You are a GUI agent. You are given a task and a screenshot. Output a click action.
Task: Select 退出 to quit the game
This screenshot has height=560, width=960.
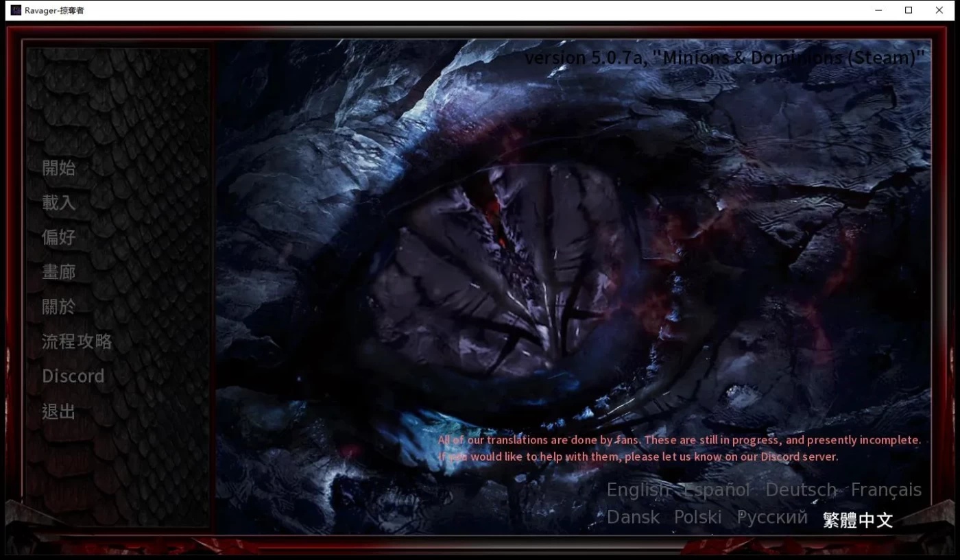[x=58, y=411]
